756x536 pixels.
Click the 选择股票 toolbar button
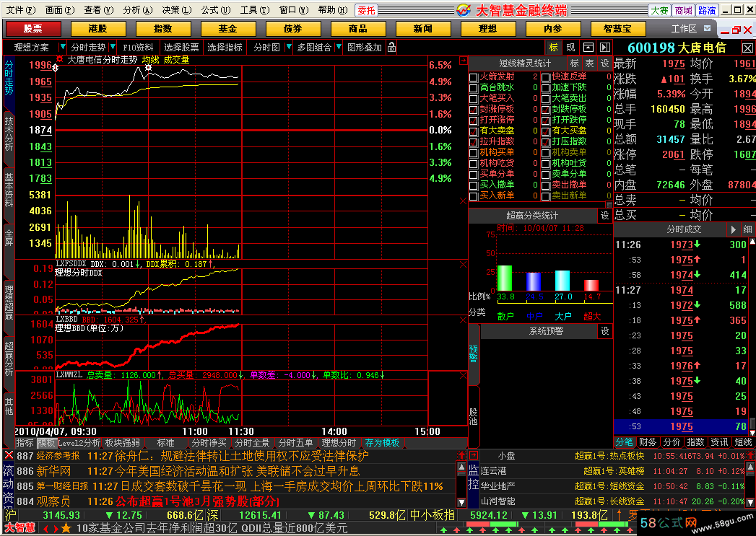(x=181, y=47)
